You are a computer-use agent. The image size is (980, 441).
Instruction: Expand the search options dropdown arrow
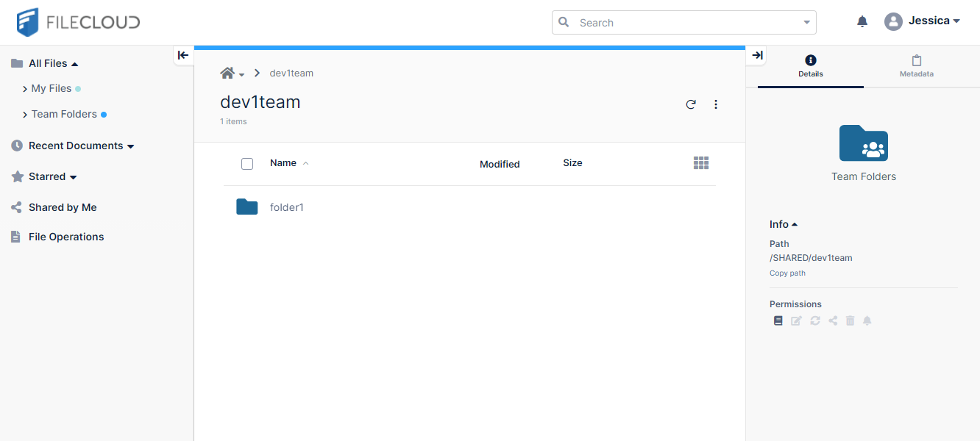point(806,23)
